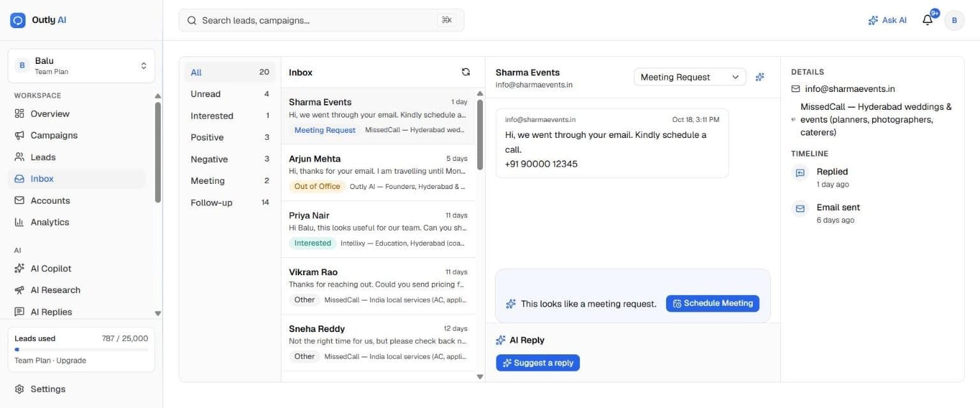Click the search magnifier icon
The image size is (980, 408).
[191, 20]
